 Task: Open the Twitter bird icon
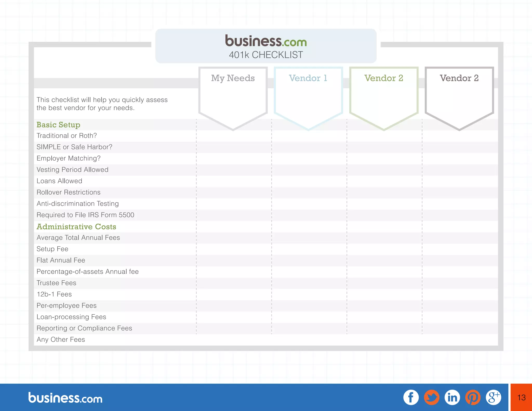click(431, 397)
